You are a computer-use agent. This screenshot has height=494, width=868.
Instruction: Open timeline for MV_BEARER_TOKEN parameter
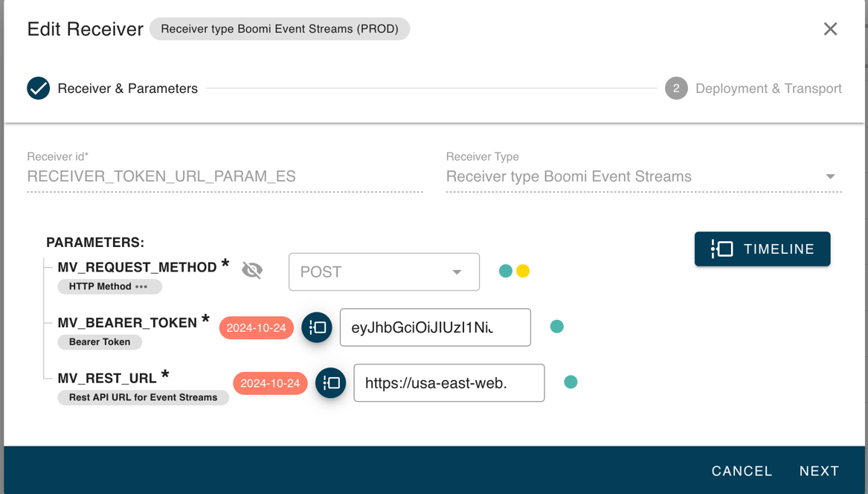(316, 327)
